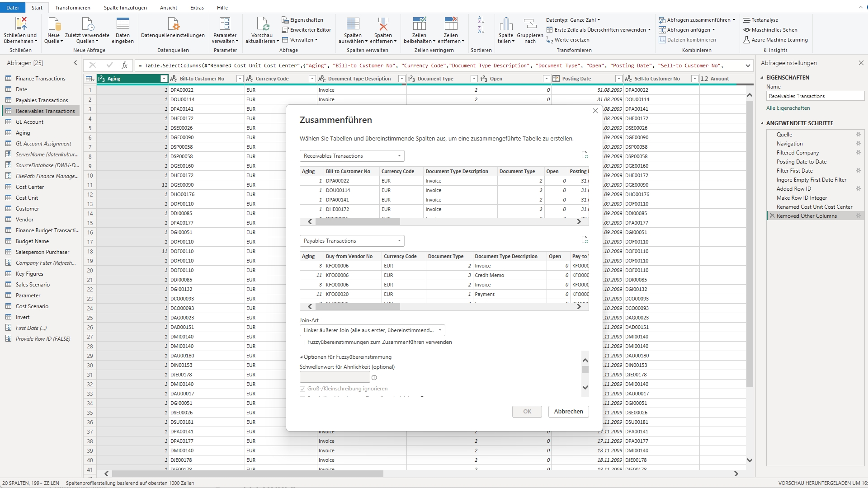This screenshot has width=868, height=488.
Task: Enable Fuzzyübereinstimmungen zum Zusammenführen verwenden
Action: (302, 343)
